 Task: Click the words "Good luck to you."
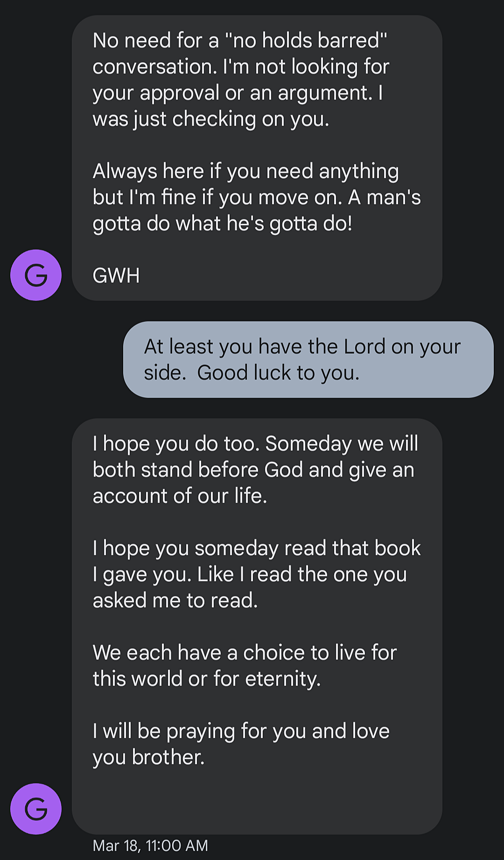point(278,373)
